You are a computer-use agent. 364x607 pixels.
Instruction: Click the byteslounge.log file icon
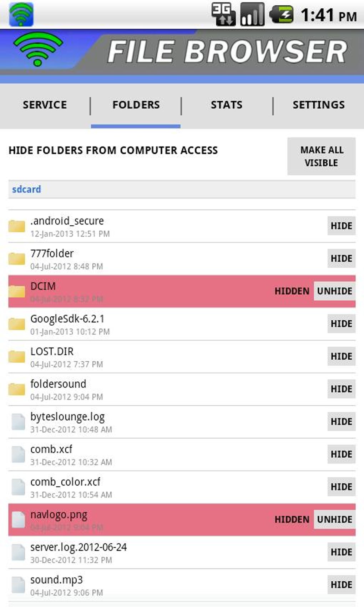18,422
